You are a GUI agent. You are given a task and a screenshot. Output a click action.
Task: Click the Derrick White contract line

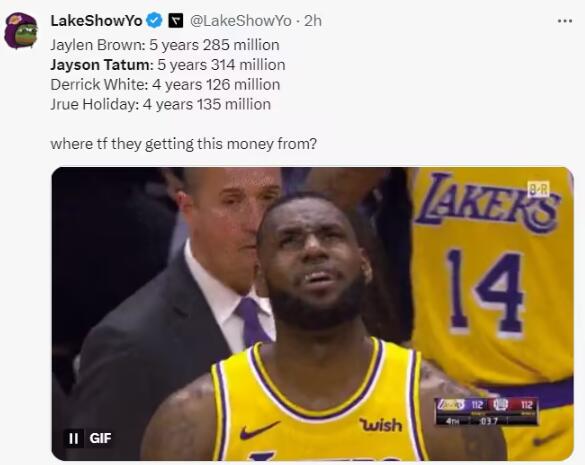click(x=165, y=85)
